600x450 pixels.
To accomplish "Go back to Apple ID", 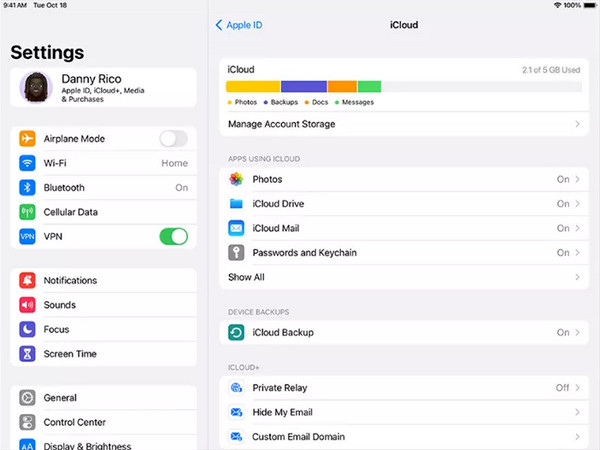I will [x=239, y=25].
